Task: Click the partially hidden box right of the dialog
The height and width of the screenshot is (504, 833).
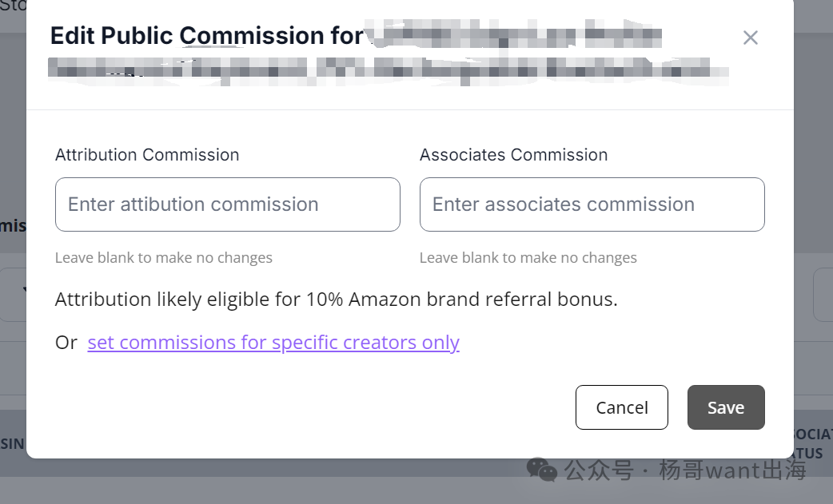Action: coord(823,294)
